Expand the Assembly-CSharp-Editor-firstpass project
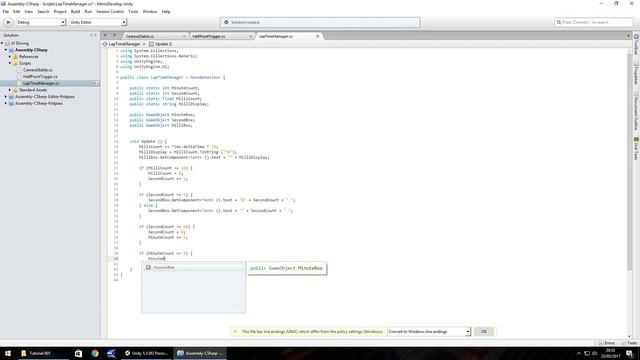The height and width of the screenshot is (360, 640). tap(6, 97)
